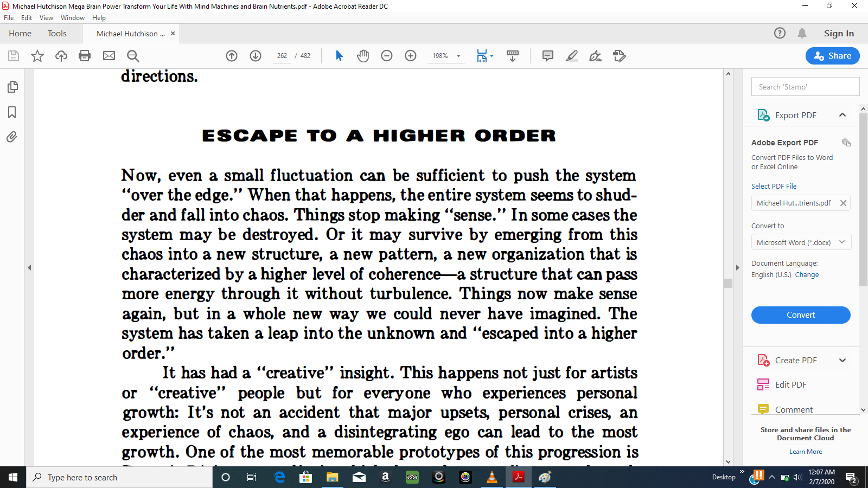Click the Stamp tool icon
This screenshot has height=488, width=868.
pyautogui.click(x=620, y=56)
